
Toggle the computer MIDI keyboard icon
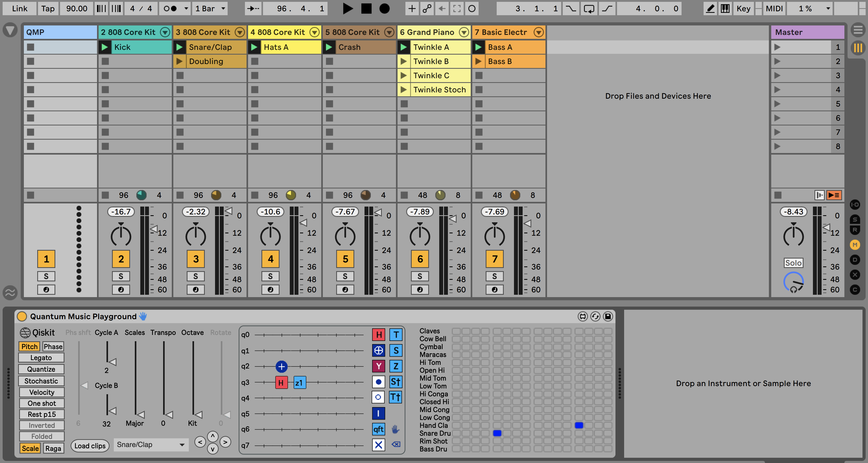pyautogui.click(x=725, y=8)
